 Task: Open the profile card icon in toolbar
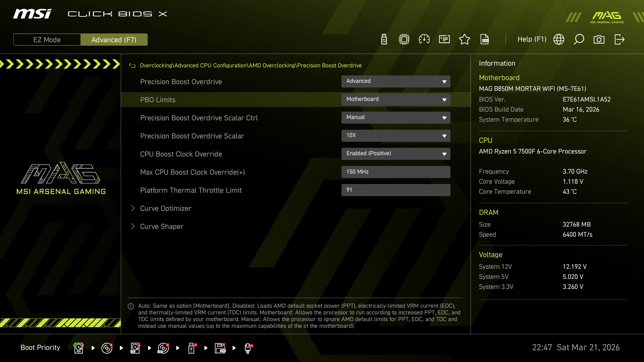(x=444, y=40)
